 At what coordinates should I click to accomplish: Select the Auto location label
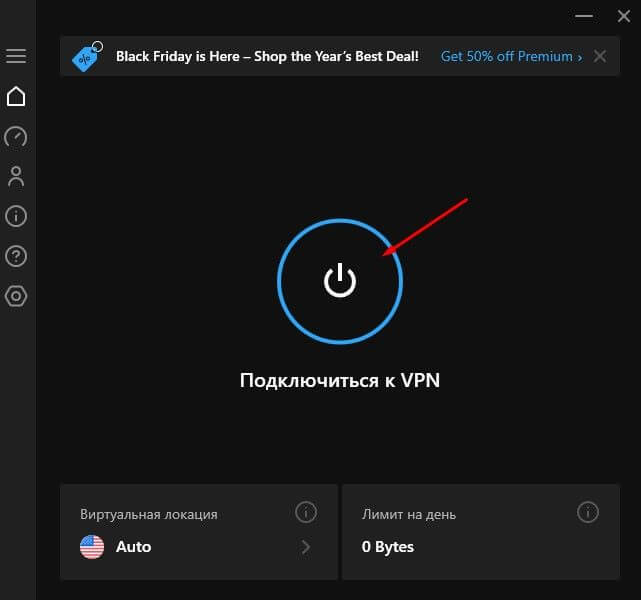point(134,547)
